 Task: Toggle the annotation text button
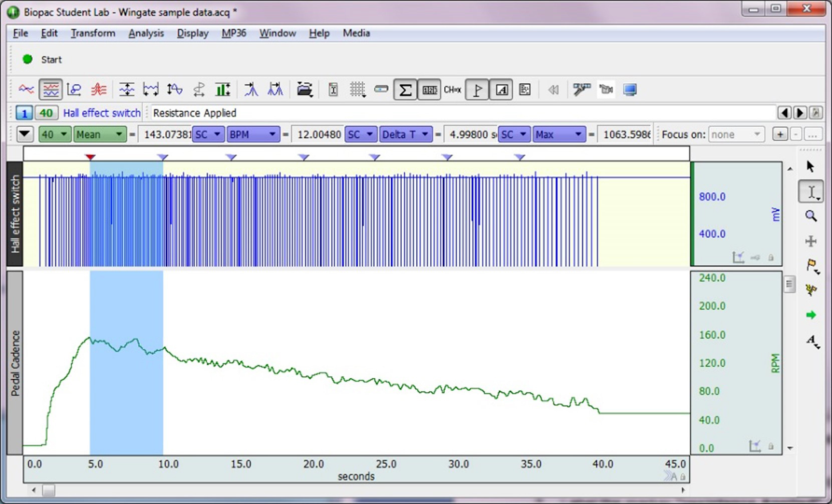501,90
